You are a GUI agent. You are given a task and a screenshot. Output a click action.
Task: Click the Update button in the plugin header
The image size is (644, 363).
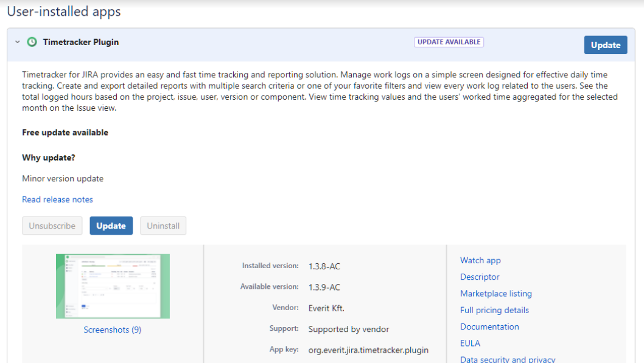pos(606,45)
